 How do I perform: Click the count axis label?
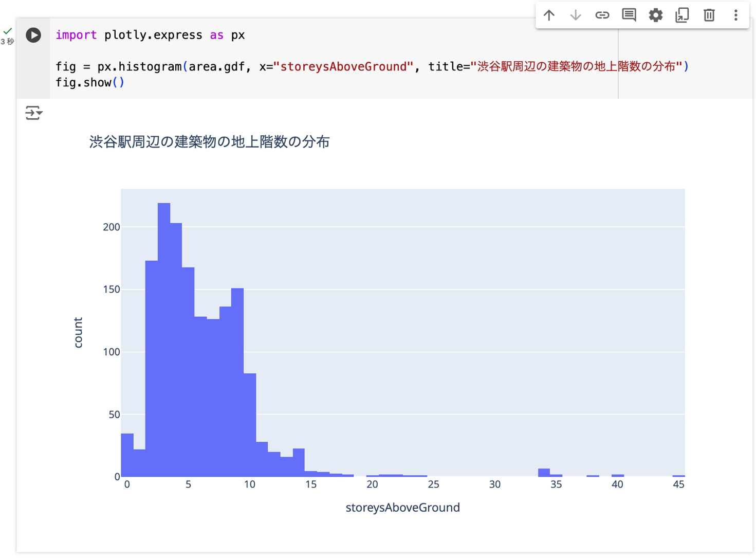[x=78, y=333]
